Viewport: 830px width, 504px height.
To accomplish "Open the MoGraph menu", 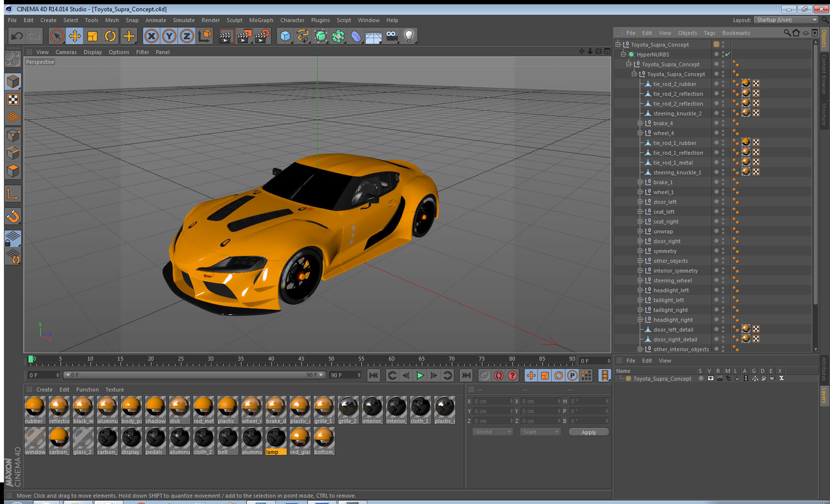I will tap(261, 20).
